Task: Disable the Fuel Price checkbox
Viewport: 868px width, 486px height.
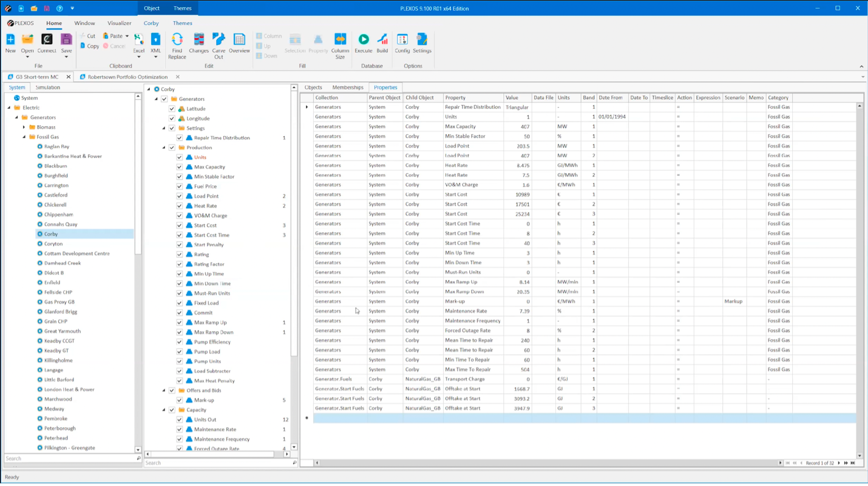Action: click(x=180, y=186)
